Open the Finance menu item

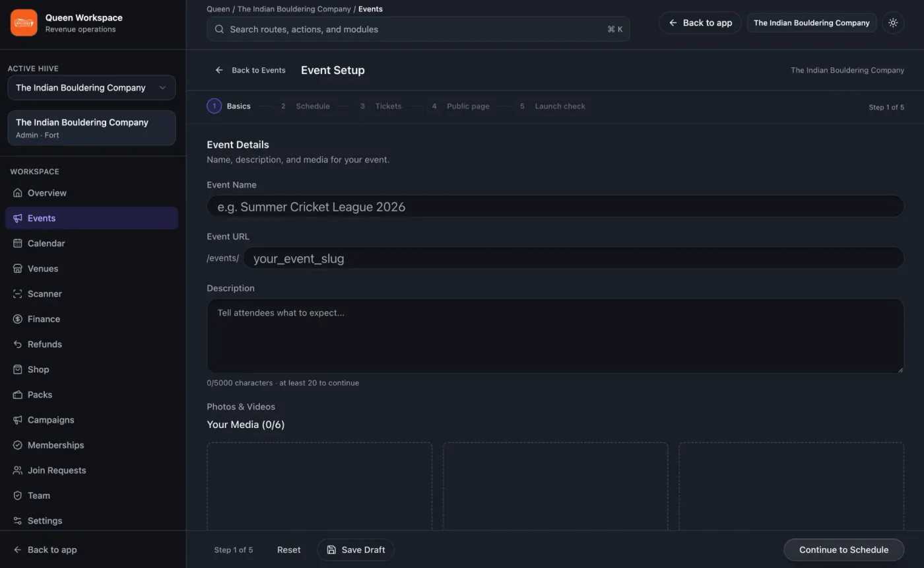coord(92,319)
